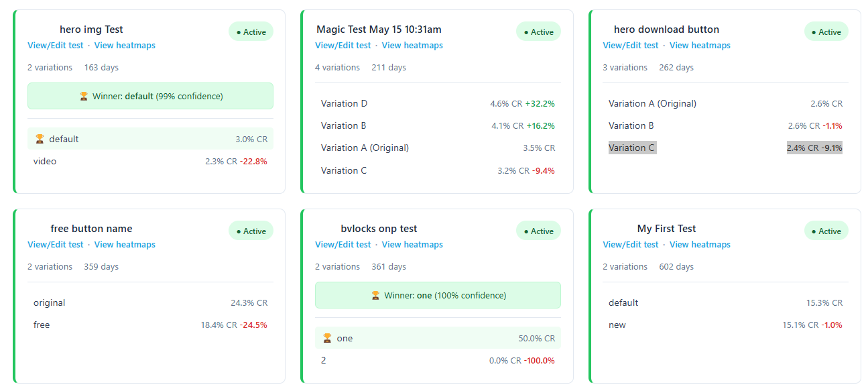Viewport: 868px width, 391px height.
Task: Click Variation D in Magic Test card
Action: point(344,103)
